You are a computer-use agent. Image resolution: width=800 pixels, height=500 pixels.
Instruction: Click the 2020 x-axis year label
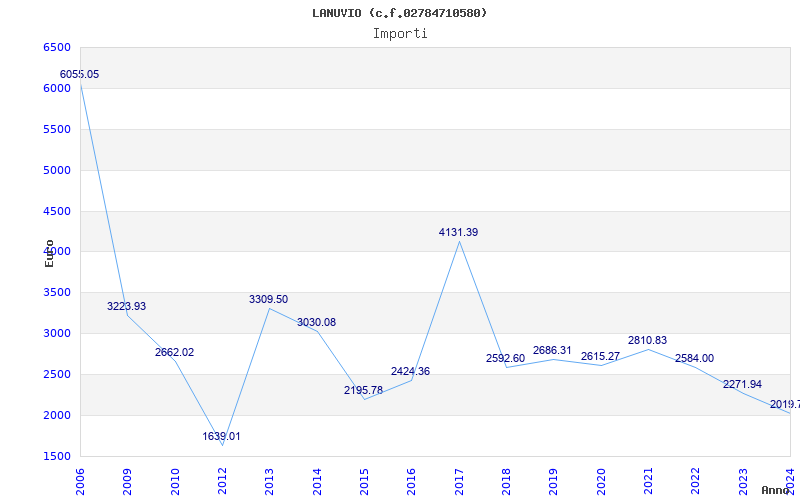[601, 482]
